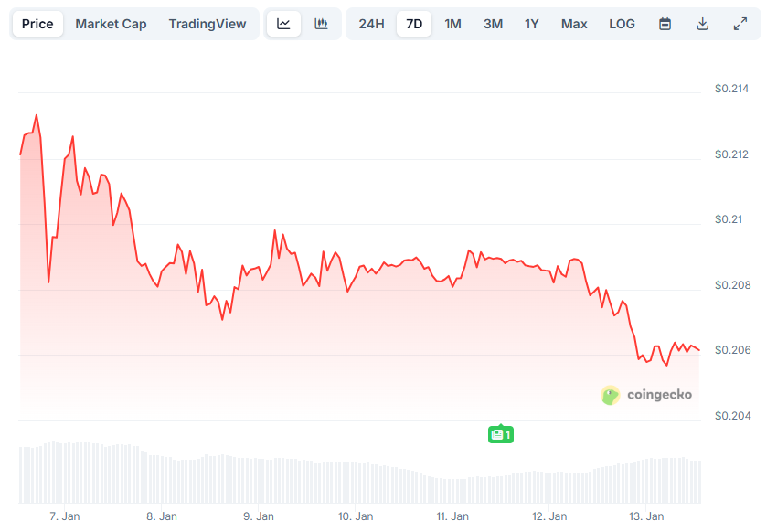The width and height of the screenshot is (777, 532).
Task: Show the Max price history
Action: coord(574,24)
